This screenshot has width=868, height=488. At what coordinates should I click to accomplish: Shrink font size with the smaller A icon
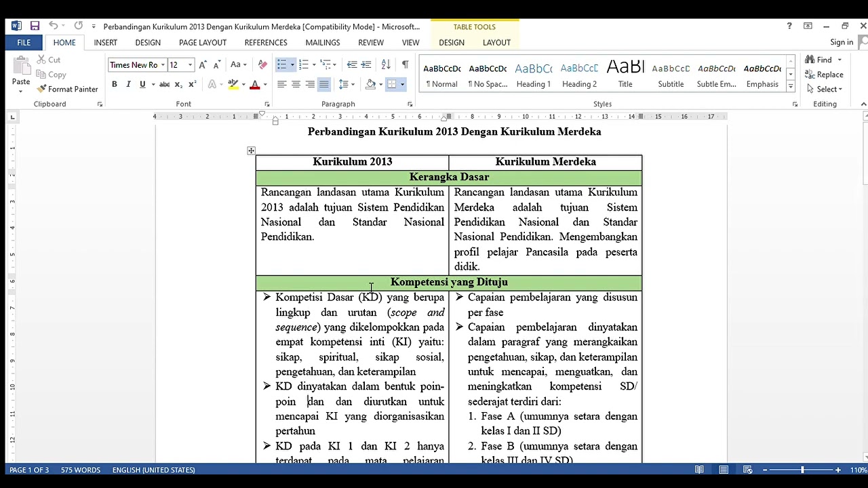click(216, 64)
